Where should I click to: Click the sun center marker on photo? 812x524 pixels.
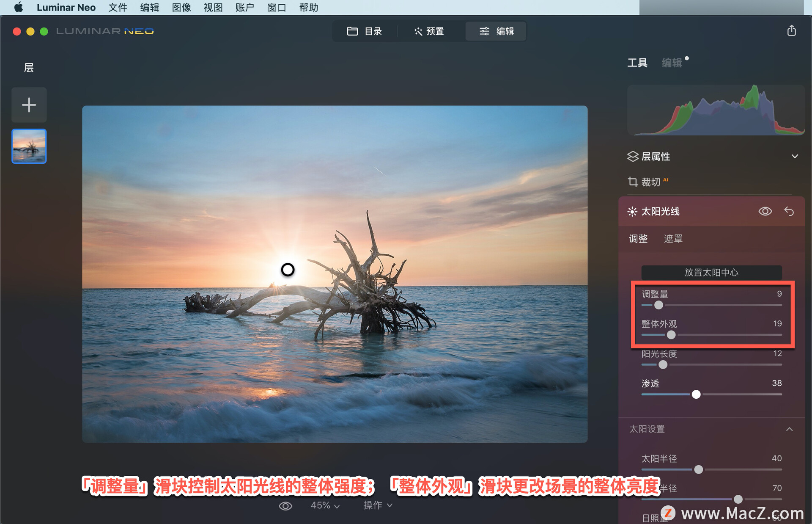[288, 270]
